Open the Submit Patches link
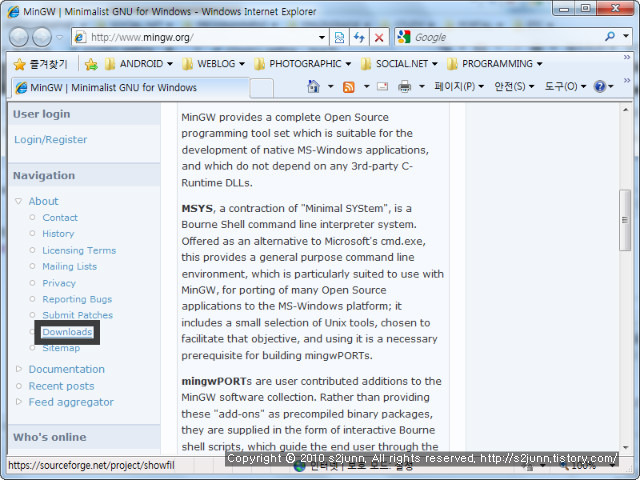The width and height of the screenshot is (640, 480). coord(78,315)
